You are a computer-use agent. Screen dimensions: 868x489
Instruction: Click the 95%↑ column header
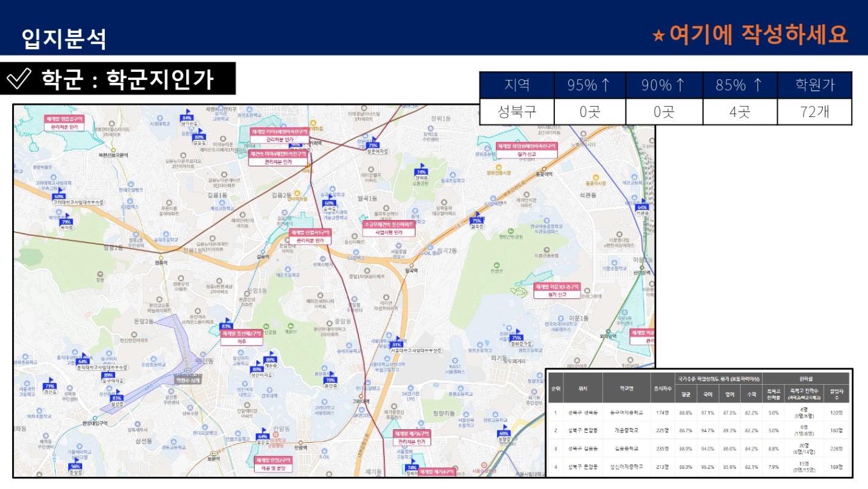(x=589, y=85)
